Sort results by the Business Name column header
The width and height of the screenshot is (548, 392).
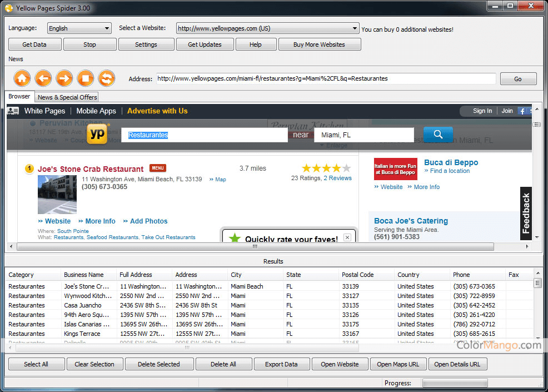tap(88, 275)
